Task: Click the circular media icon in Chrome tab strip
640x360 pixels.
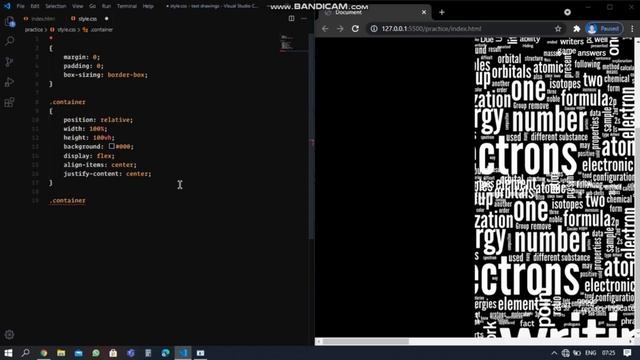Action: pos(567,12)
